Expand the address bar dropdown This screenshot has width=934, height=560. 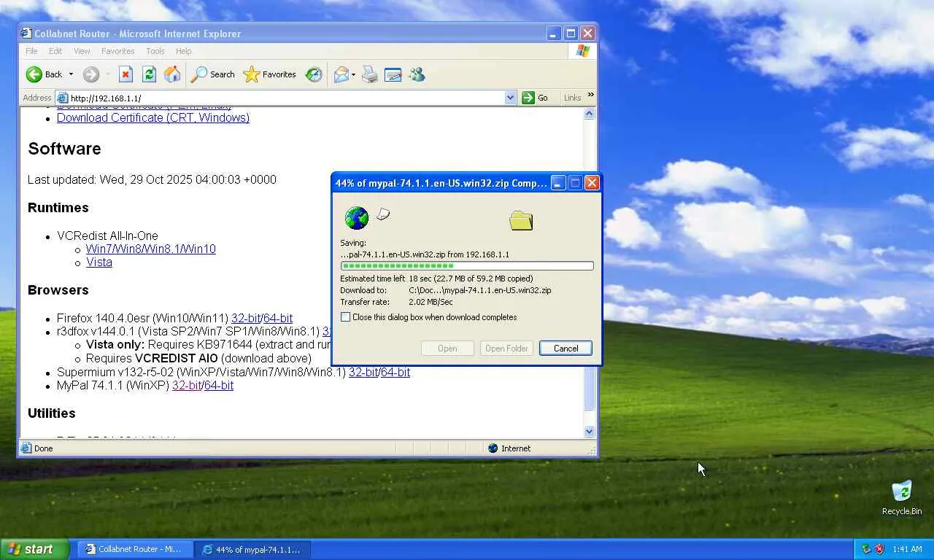[510, 98]
